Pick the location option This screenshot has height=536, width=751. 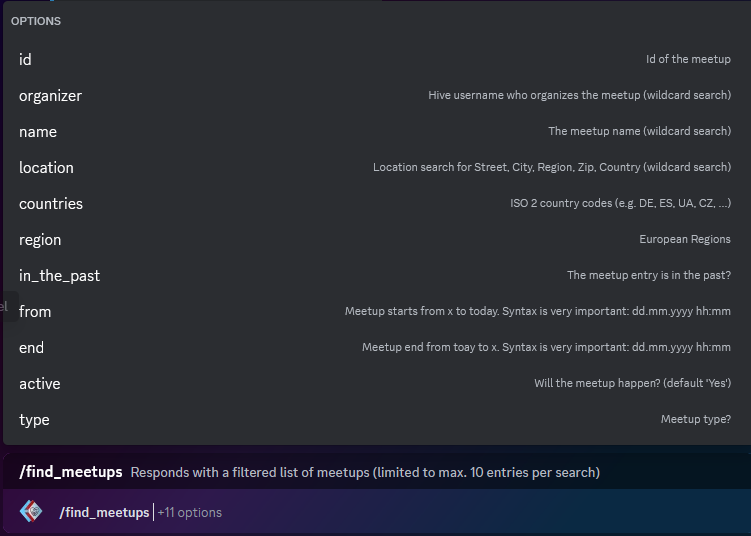click(x=375, y=167)
